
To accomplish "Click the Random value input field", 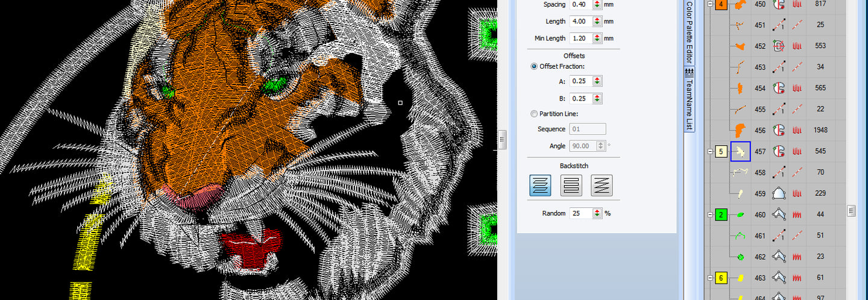I will 581,213.
